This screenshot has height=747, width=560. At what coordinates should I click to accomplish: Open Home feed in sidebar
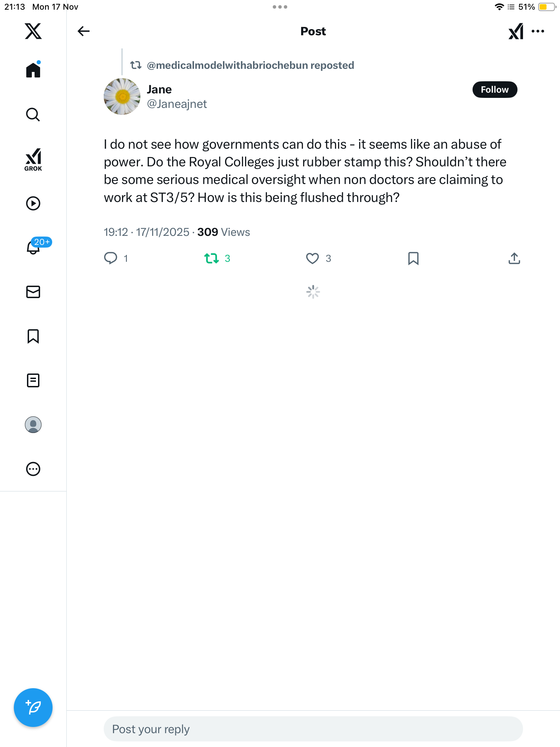(x=33, y=70)
